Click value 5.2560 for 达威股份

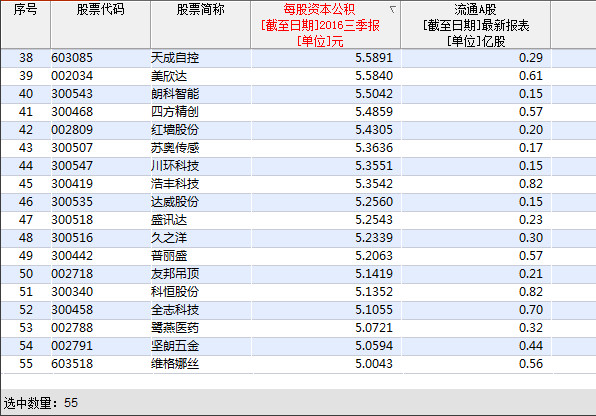[x=374, y=202]
